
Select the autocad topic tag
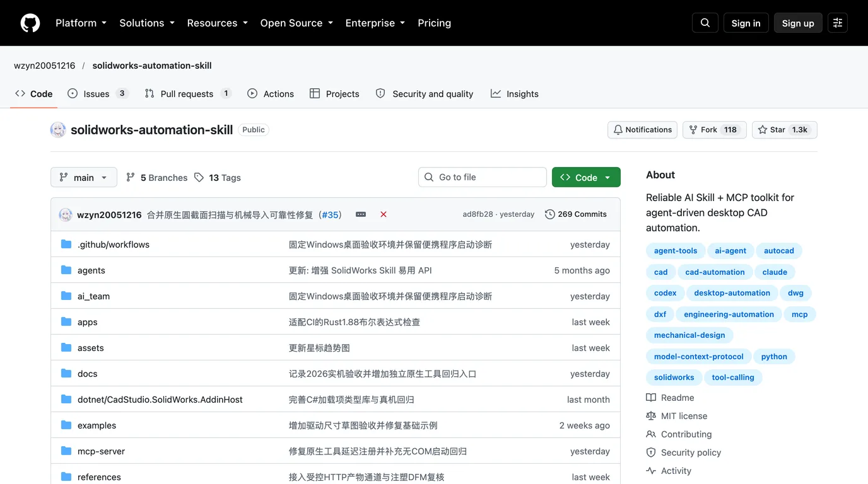(x=779, y=251)
